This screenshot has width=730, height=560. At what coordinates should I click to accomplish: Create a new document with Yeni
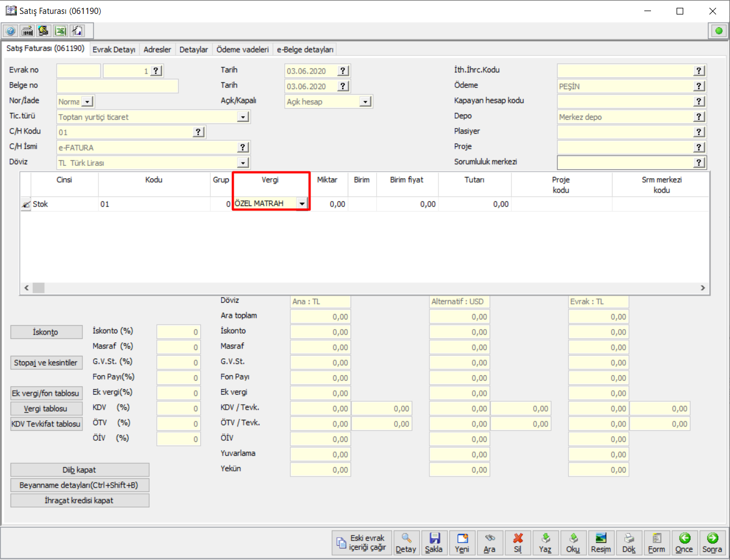click(x=462, y=542)
